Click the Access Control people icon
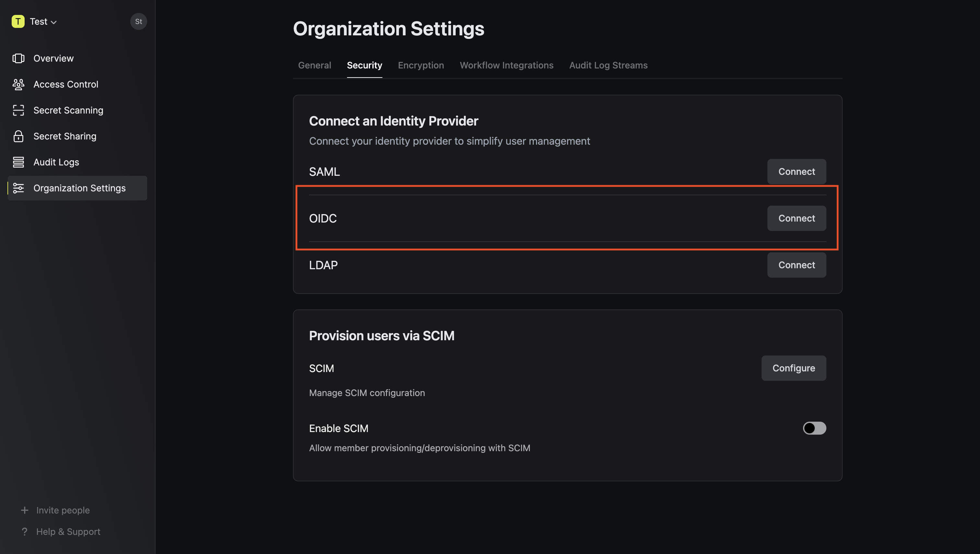 tap(18, 84)
